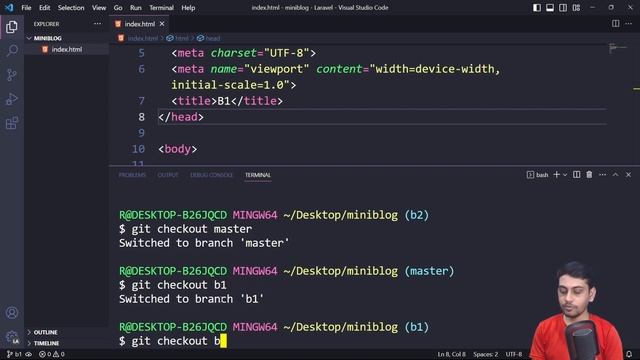640x360 pixels.
Task: Click the terminal input line 'git checkout b'
Action: [173, 341]
